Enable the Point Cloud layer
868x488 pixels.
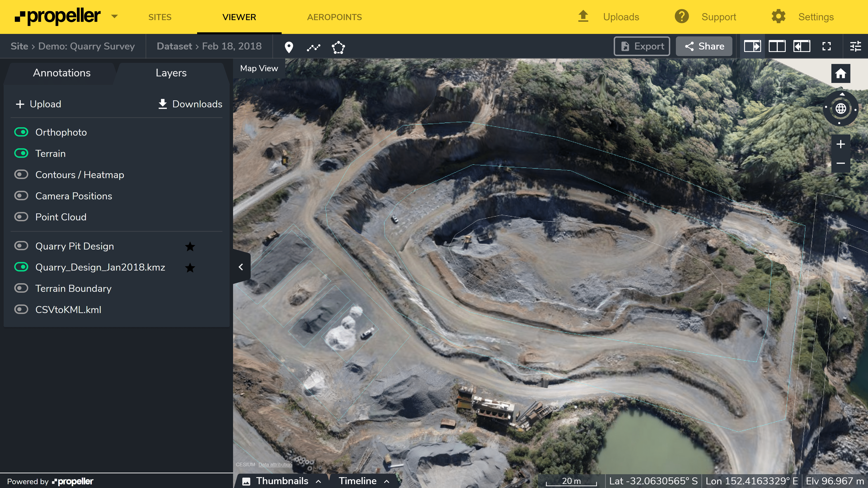[x=21, y=217]
